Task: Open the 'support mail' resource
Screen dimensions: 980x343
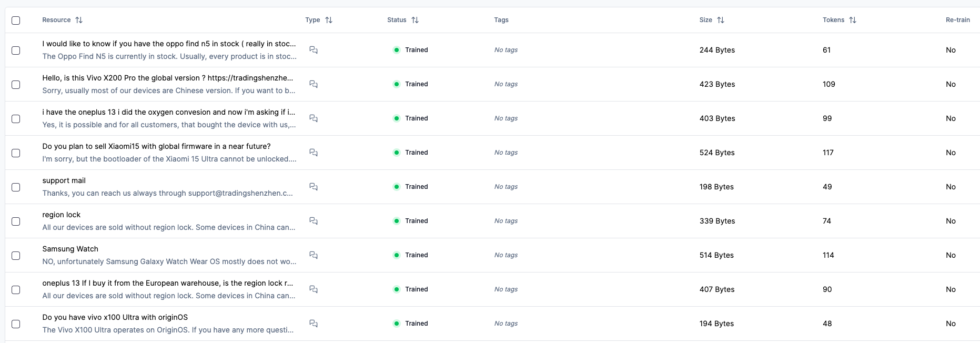Action: [x=64, y=180]
